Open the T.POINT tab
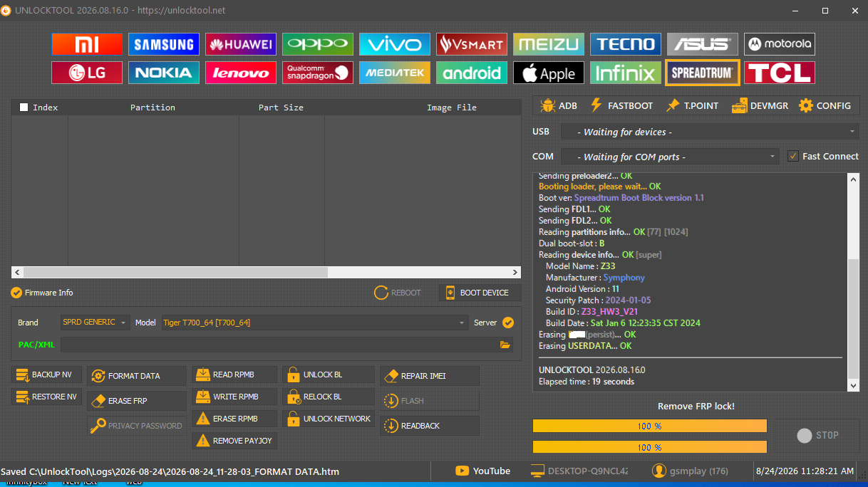Viewport: 868px width, 487px height. (692, 105)
